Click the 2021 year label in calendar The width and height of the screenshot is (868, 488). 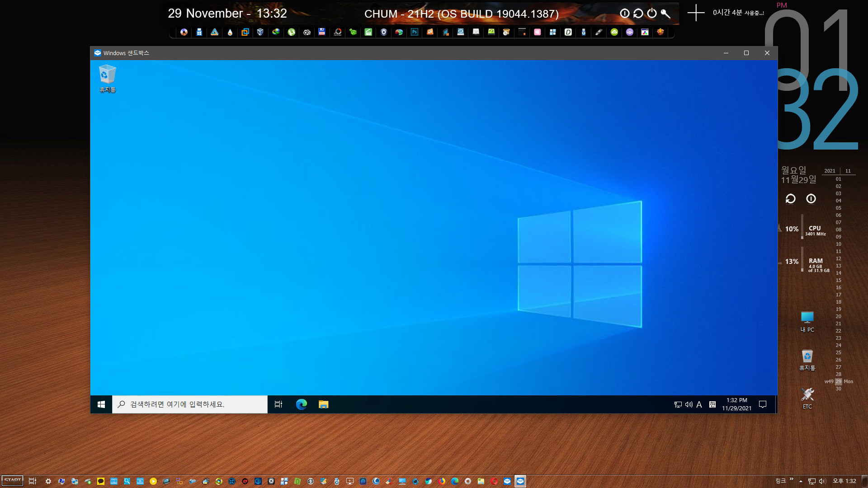[x=830, y=171]
